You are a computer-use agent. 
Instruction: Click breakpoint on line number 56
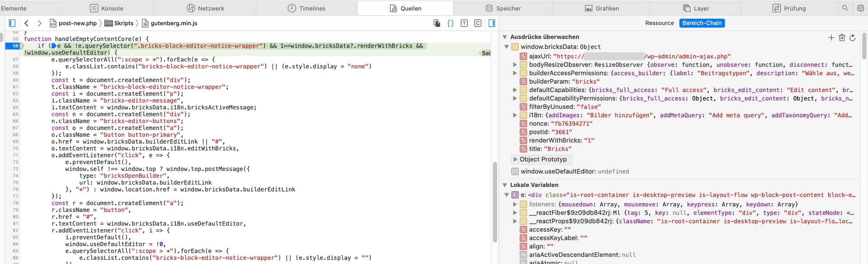[x=14, y=46]
